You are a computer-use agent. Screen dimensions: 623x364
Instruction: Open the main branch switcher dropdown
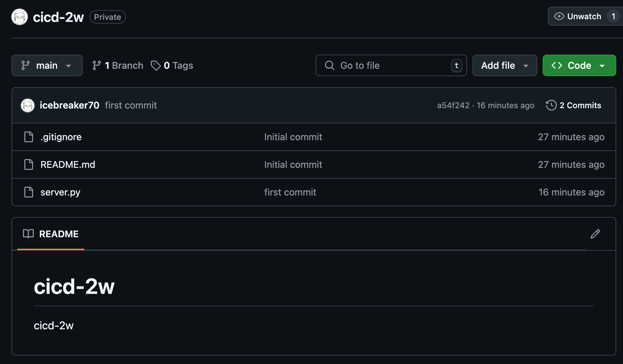click(47, 65)
